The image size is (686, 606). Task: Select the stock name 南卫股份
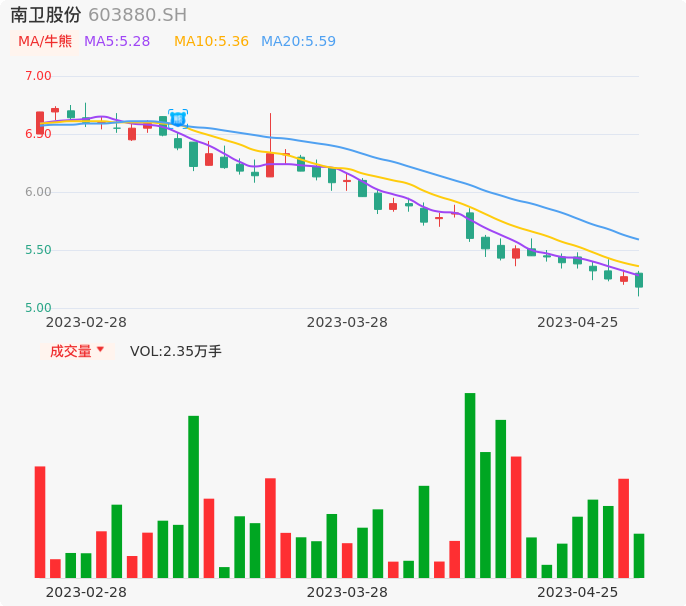click(x=46, y=15)
